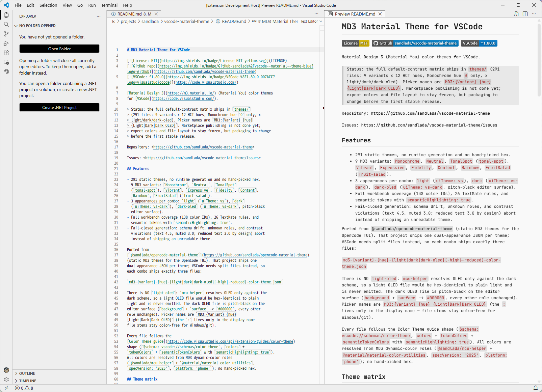542x392 pixels.
Task: Open the Source Control view
Action: pos(6,34)
